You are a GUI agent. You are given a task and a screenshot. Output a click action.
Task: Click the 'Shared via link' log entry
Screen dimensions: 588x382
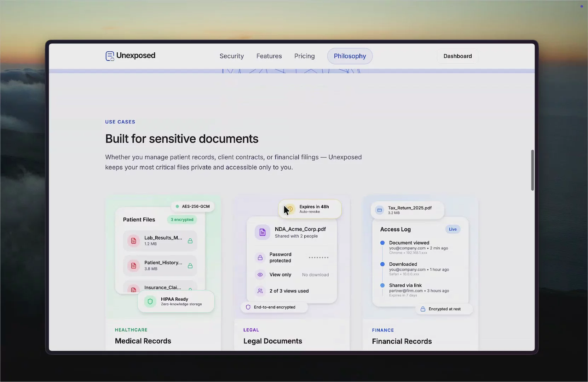(x=405, y=285)
